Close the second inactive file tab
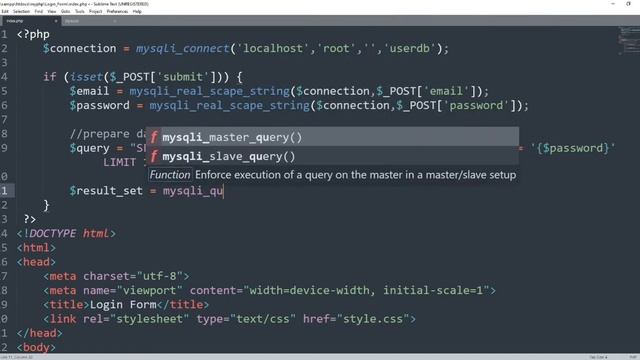Image resolution: width=640 pixels, height=360 pixels. tap(115, 21)
